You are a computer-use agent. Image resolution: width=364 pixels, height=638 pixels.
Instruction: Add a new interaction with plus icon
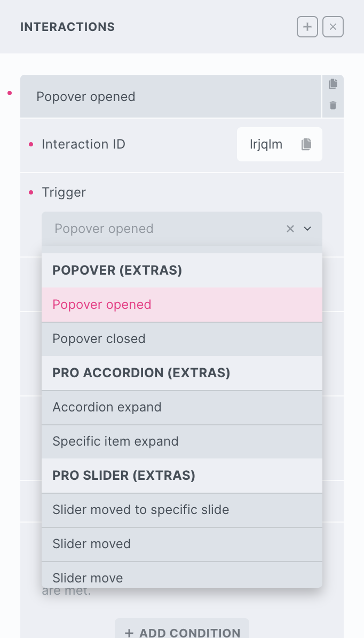click(x=307, y=27)
